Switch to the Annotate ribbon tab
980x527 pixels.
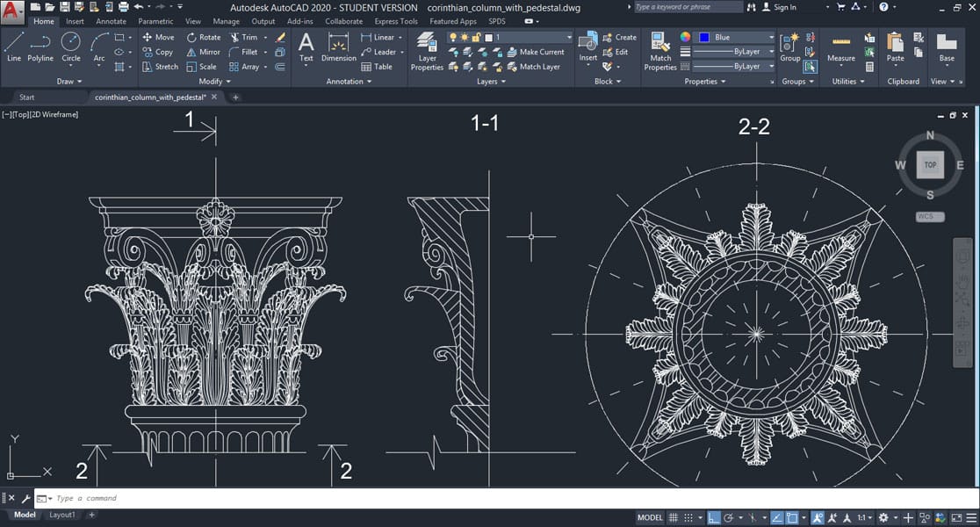pyautogui.click(x=111, y=21)
